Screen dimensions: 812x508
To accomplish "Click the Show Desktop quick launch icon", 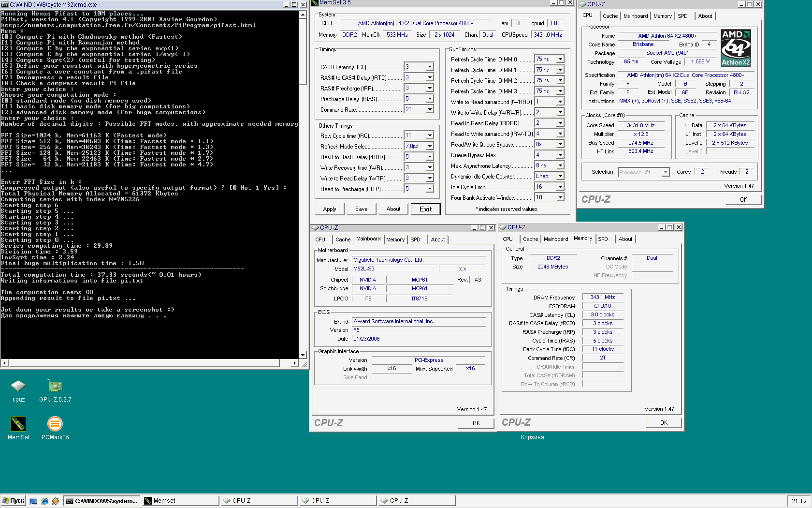I will [33, 501].
